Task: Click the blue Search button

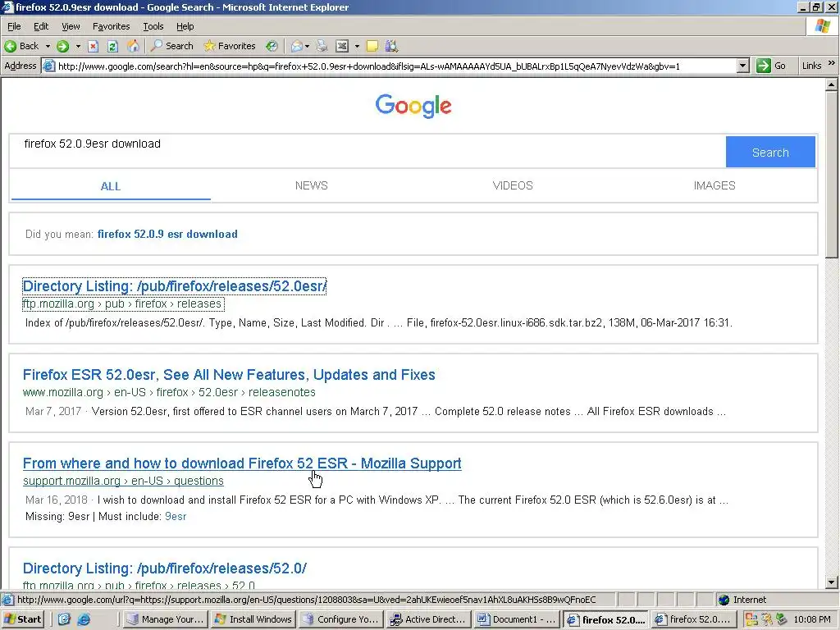Action: coord(770,152)
